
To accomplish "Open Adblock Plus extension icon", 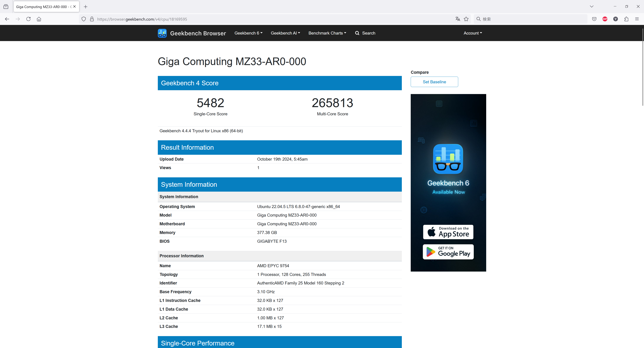I will [605, 19].
